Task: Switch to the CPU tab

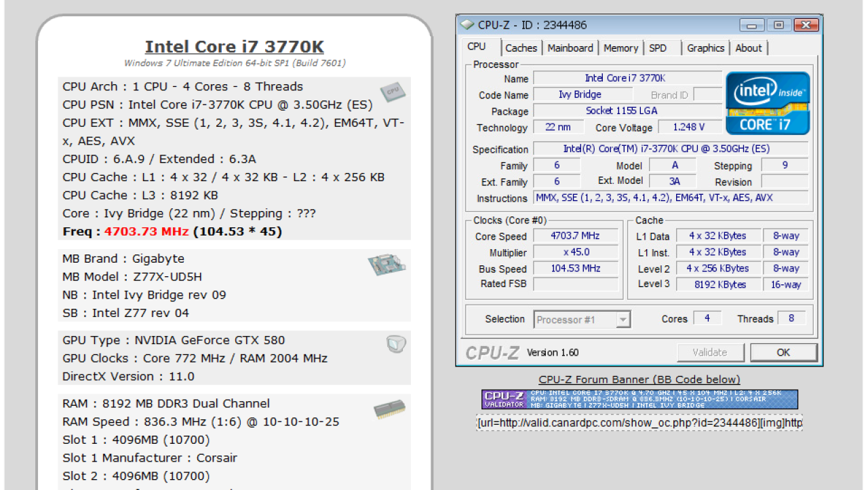Action: 477,47
